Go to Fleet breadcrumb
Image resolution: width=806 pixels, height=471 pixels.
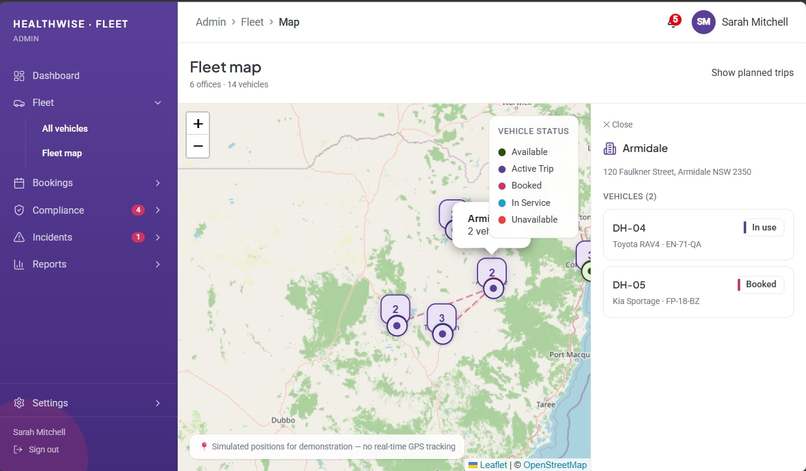tap(252, 22)
